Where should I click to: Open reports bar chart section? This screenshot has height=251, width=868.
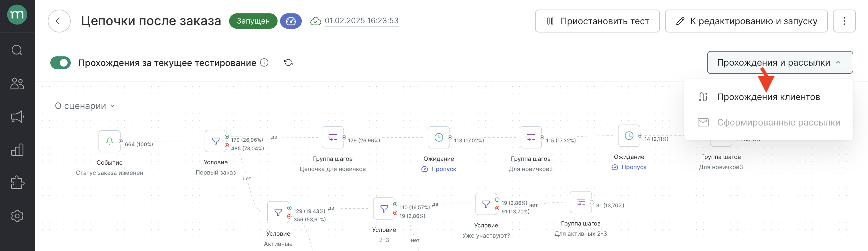click(x=17, y=150)
